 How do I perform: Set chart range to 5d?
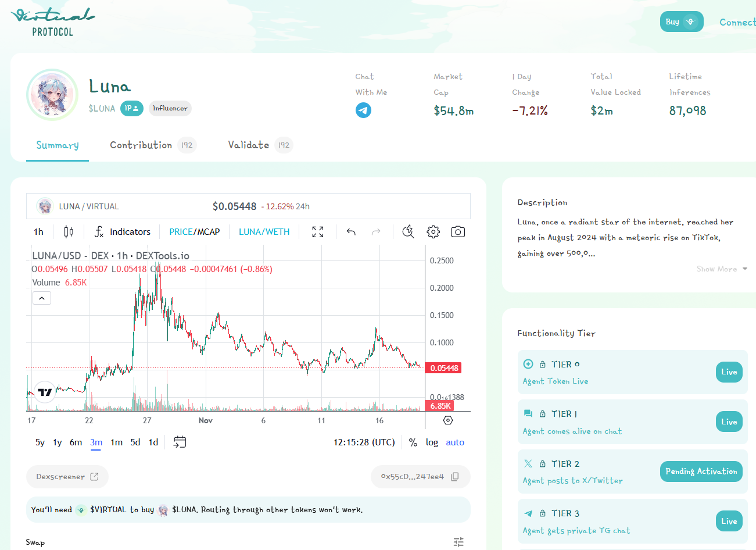(135, 442)
